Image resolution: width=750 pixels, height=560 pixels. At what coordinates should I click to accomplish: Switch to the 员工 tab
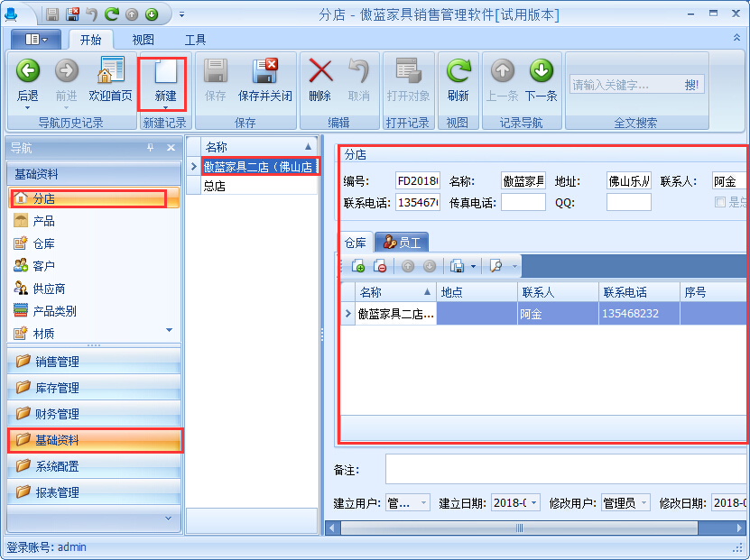click(402, 242)
